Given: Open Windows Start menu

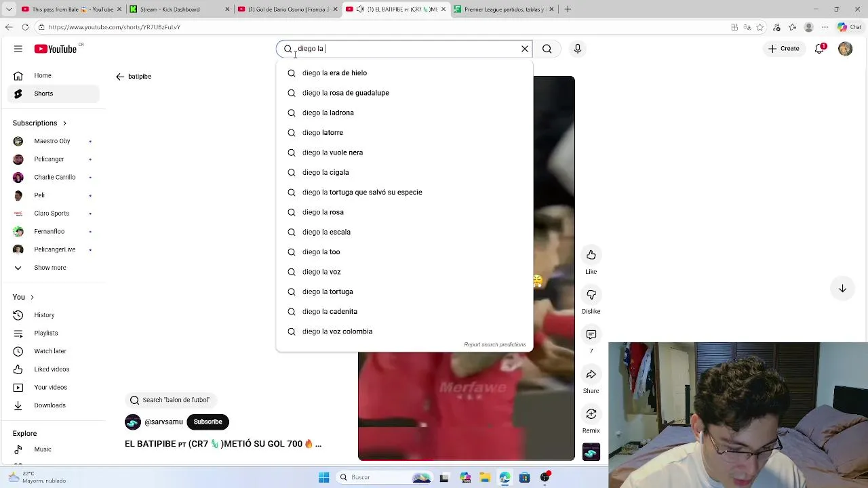Looking at the screenshot, I should click(323, 477).
